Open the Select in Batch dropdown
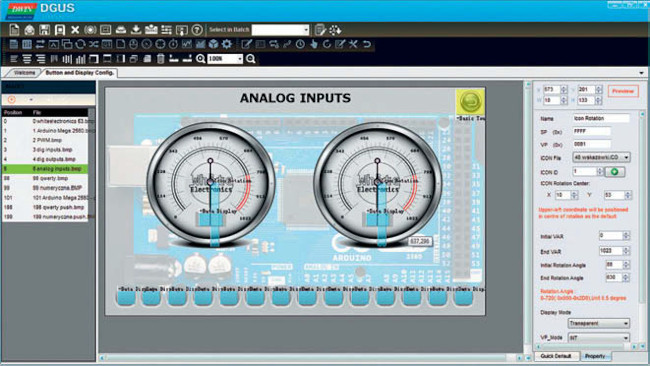 point(281,30)
